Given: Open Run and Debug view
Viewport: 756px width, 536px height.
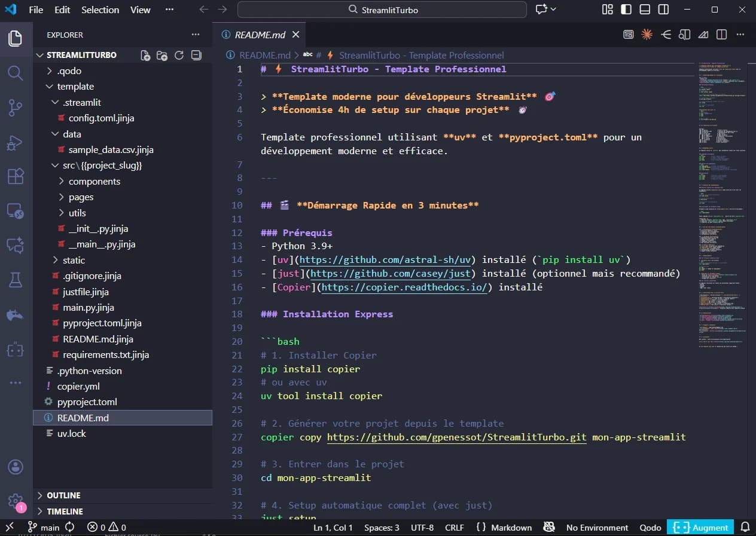Looking at the screenshot, I should [16, 143].
